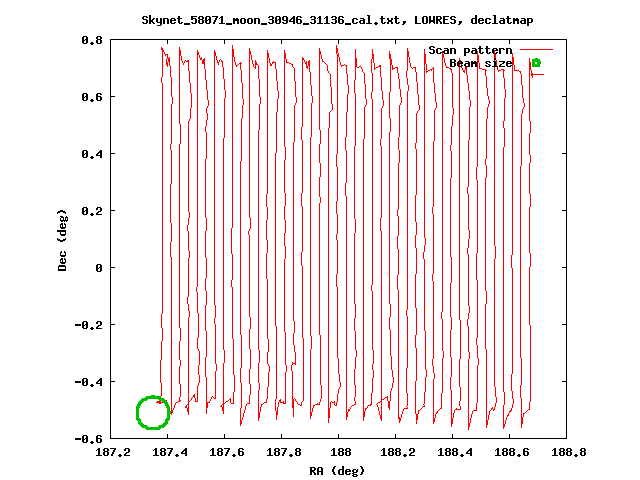Click the 0 Dec axis tick label
The image size is (640, 480).
[99, 268]
